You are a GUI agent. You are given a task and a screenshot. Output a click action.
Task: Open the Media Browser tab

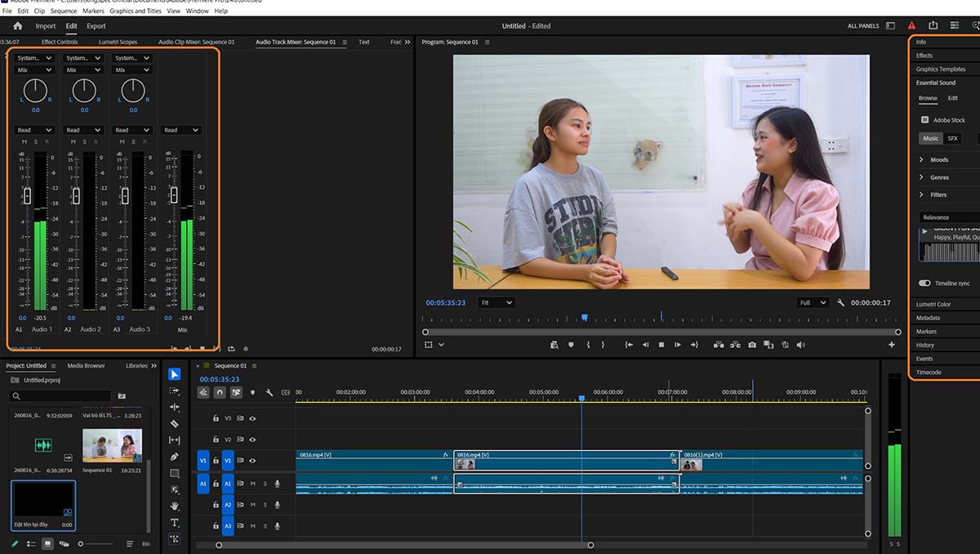point(86,366)
